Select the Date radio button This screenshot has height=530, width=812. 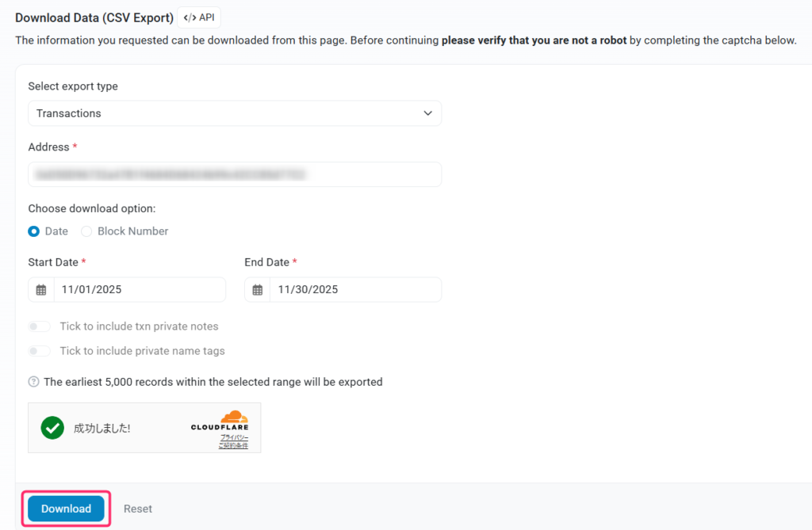(x=34, y=231)
